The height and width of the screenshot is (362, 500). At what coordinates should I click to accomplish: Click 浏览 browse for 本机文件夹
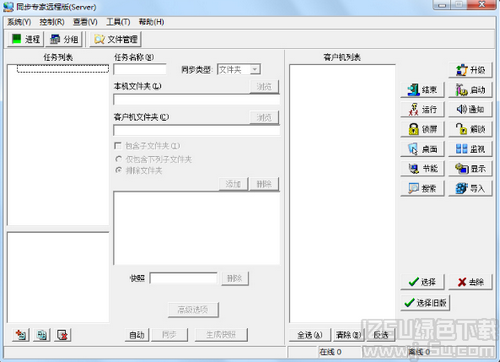[264, 87]
